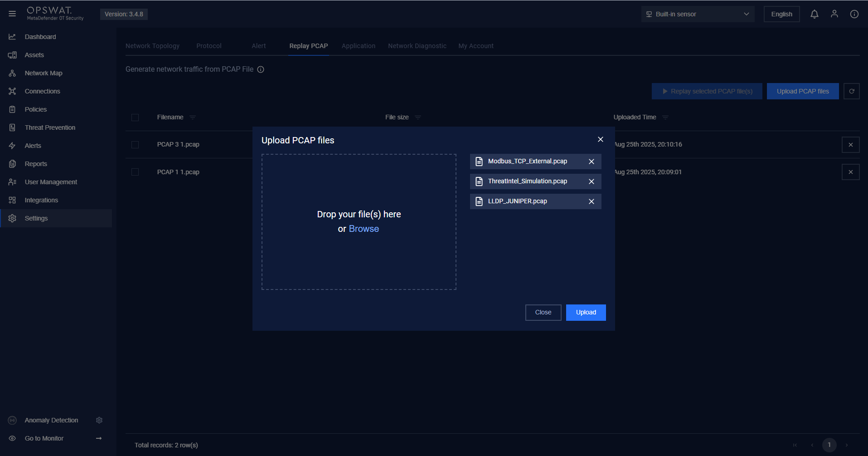868x456 pixels.
Task: Remove ThreatIntel_Simulation.pcap from upload list
Action: coord(592,181)
